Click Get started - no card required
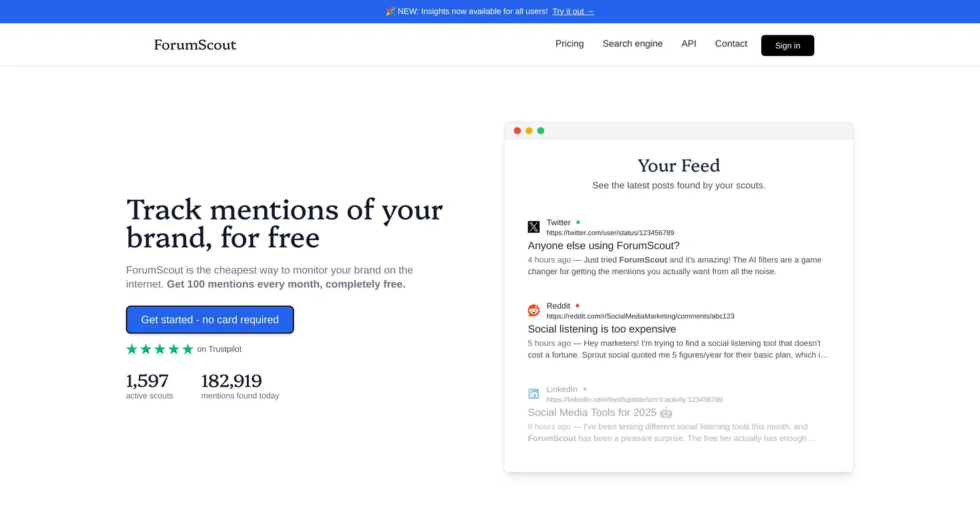Viewport: 980px width, 511px height. (210, 319)
